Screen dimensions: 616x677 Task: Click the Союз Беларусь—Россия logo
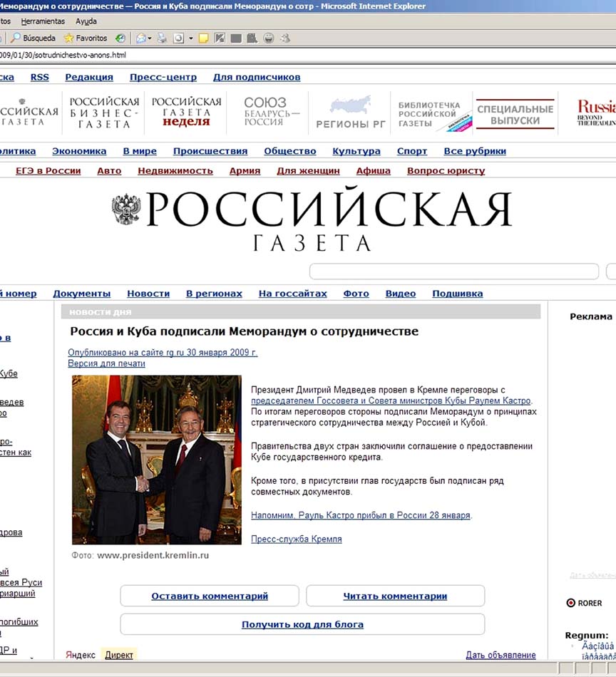271,111
